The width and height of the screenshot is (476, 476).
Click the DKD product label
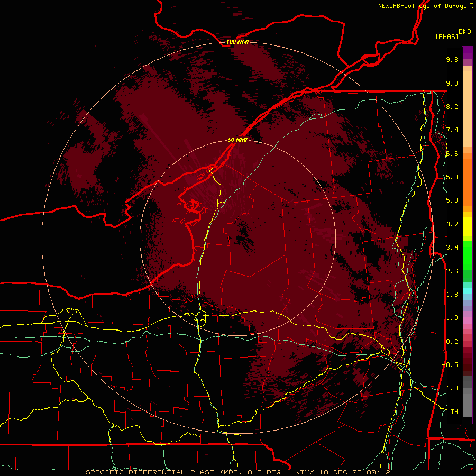coord(465,32)
